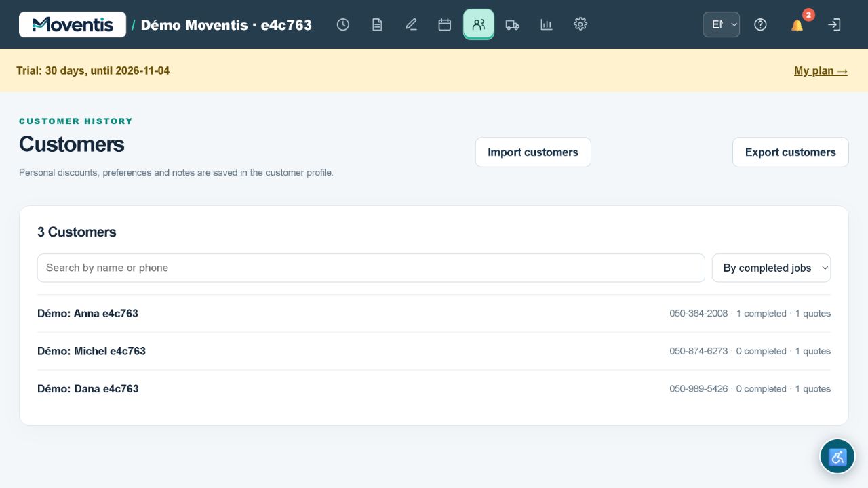
Task: Click '1 completed' in Anna's row
Action: [762, 314]
